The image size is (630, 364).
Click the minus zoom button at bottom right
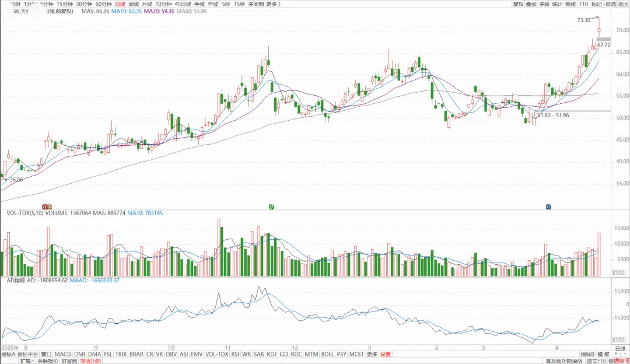click(625, 354)
